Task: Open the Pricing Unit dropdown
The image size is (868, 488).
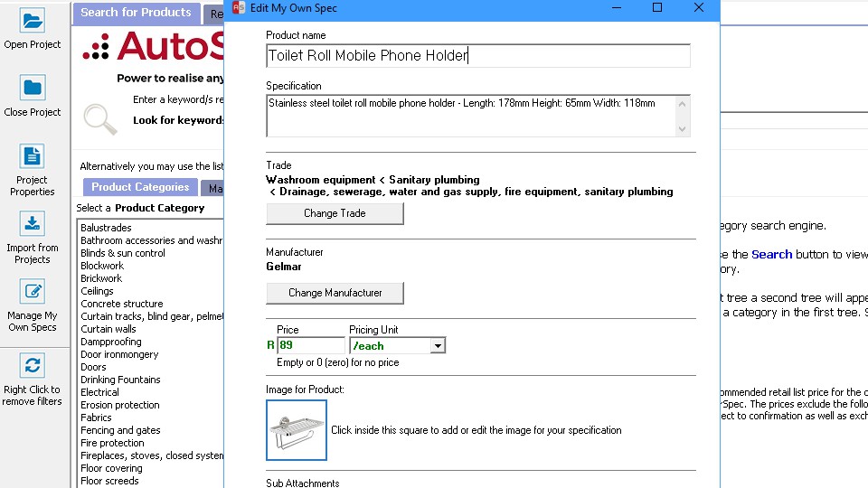Action: click(438, 346)
